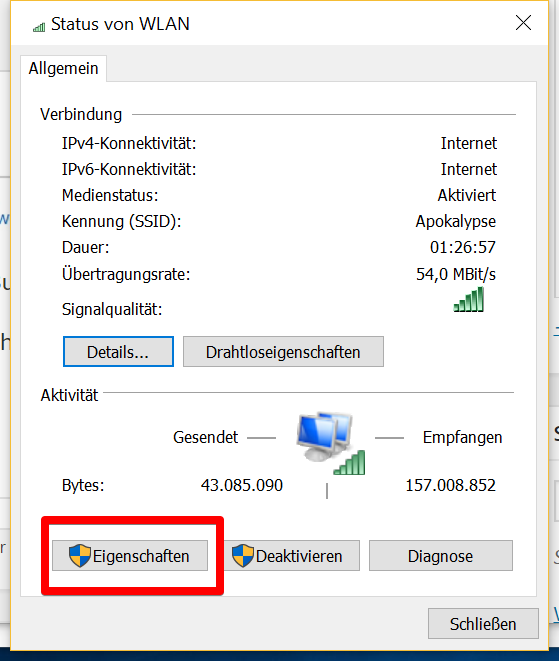This screenshot has height=661, width=559.
Task: Click the Deaktivieren button
Action: pyautogui.click(x=292, y=556)
